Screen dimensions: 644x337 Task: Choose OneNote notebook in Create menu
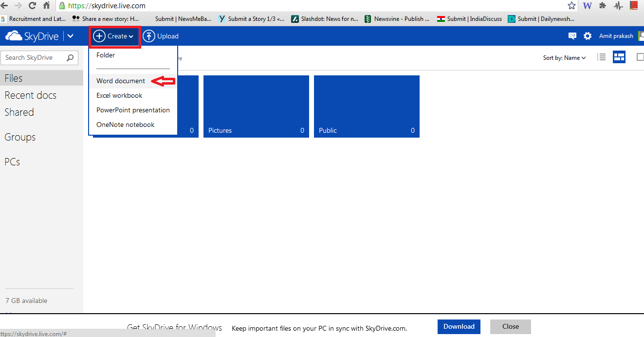[x=125, y=124]
